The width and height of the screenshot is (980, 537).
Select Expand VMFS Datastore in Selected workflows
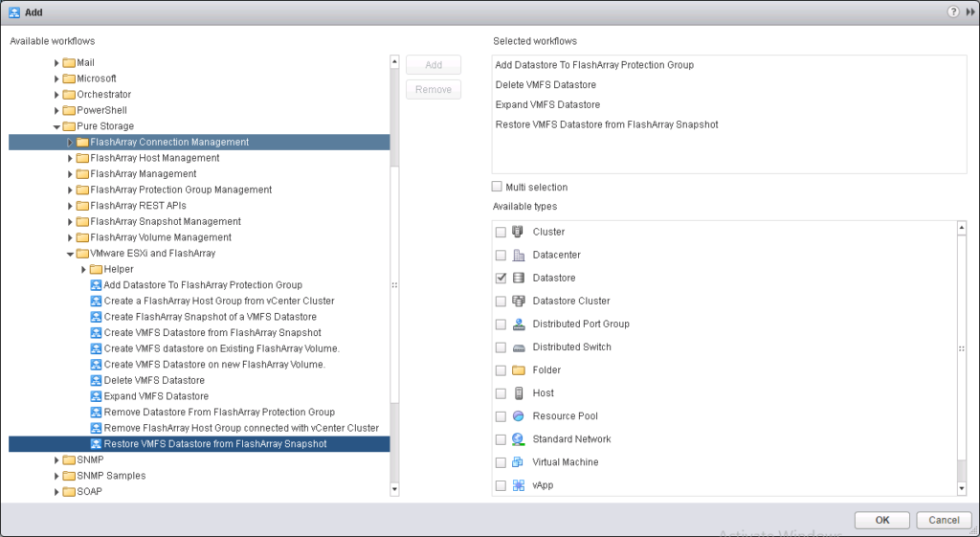pyautogui.click(x=547, y=105)
